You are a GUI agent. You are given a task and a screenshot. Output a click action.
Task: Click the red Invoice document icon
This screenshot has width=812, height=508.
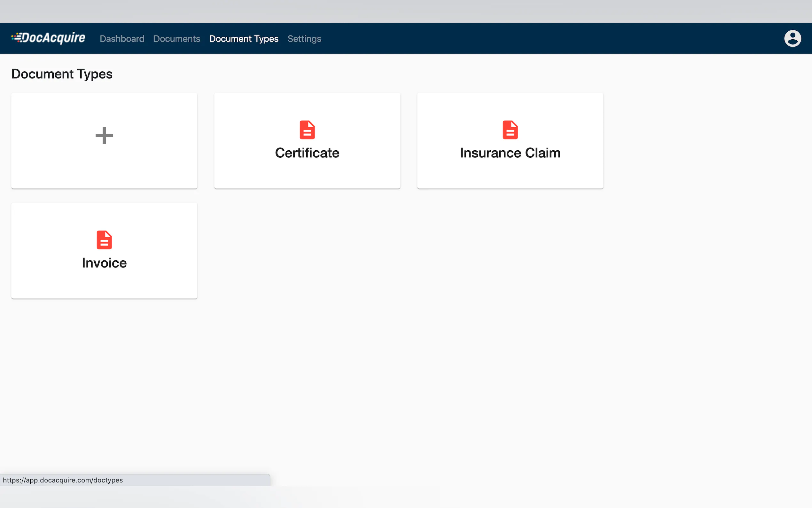tap(104, 240)
